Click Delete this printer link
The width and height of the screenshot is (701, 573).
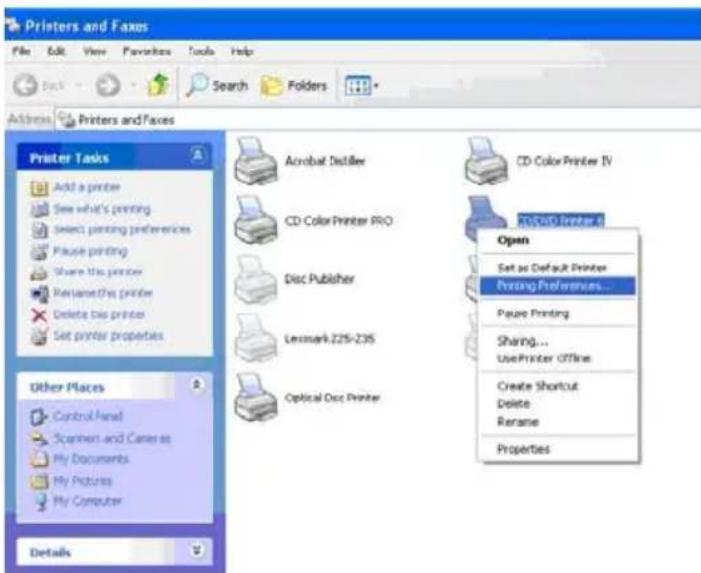(99, 314)
